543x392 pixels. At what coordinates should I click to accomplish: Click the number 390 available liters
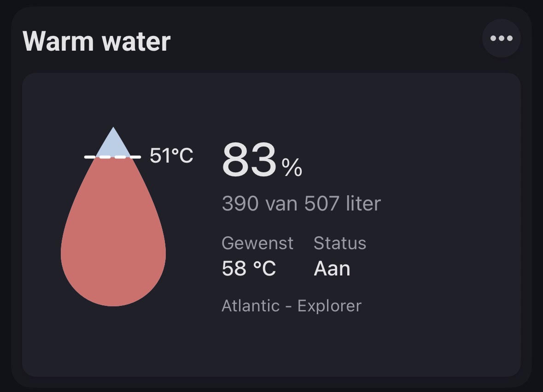click(240, 203)
